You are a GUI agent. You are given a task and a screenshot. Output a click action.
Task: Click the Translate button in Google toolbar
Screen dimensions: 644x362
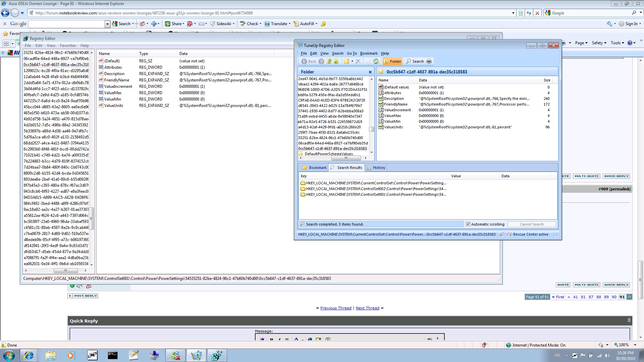pyautogui.click(x=277, y=24)
